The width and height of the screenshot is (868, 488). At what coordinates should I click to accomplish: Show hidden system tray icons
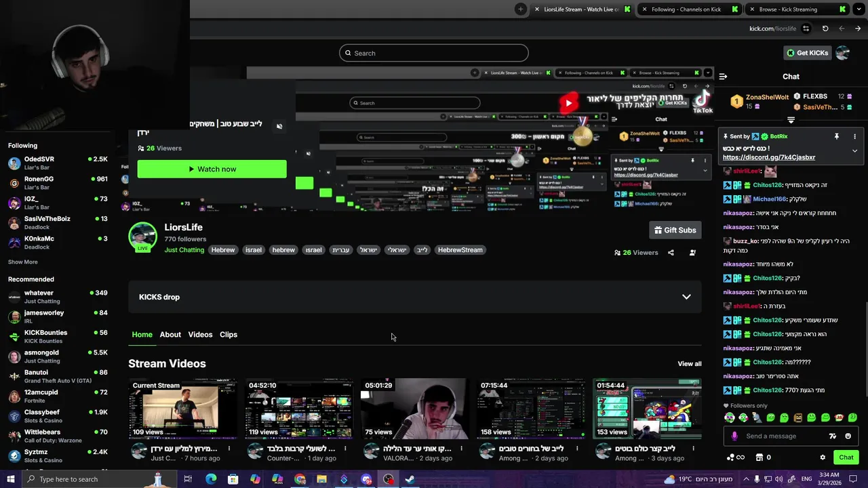[746, 479]
